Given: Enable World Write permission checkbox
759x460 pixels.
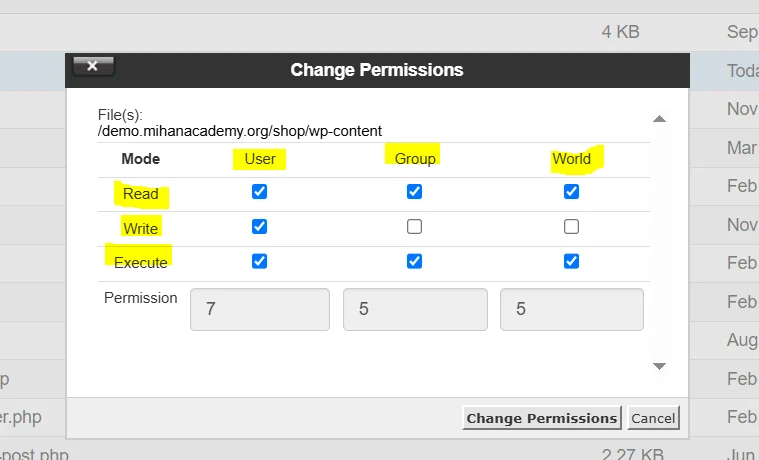Looking at the screenshot, I should 571,227.
